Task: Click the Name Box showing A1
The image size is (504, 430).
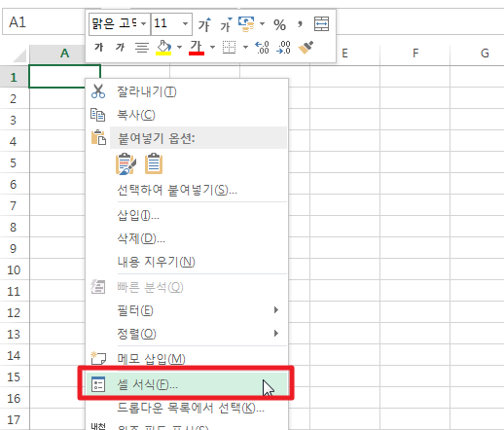Action: coord(44,22)
